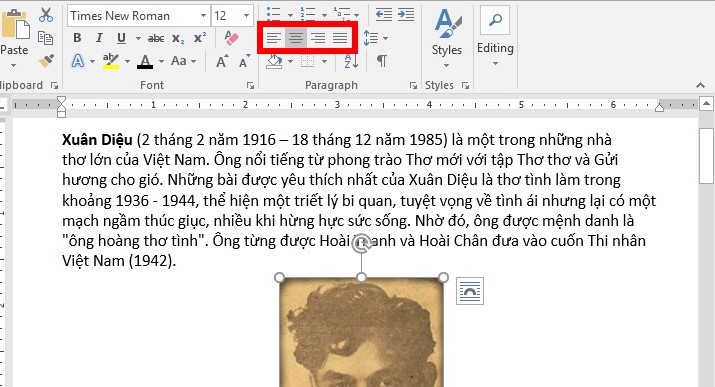Toggle Italic formatting

(x=99, y=38)
